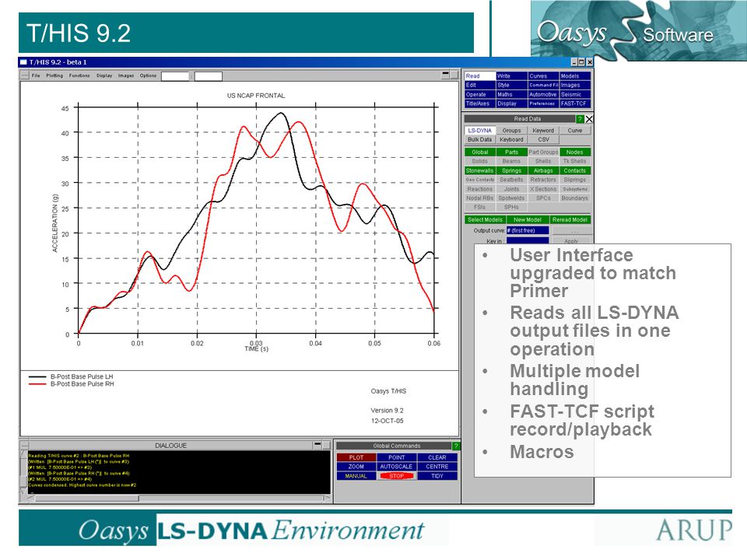Click the ZOOM global command

point(356,467)
